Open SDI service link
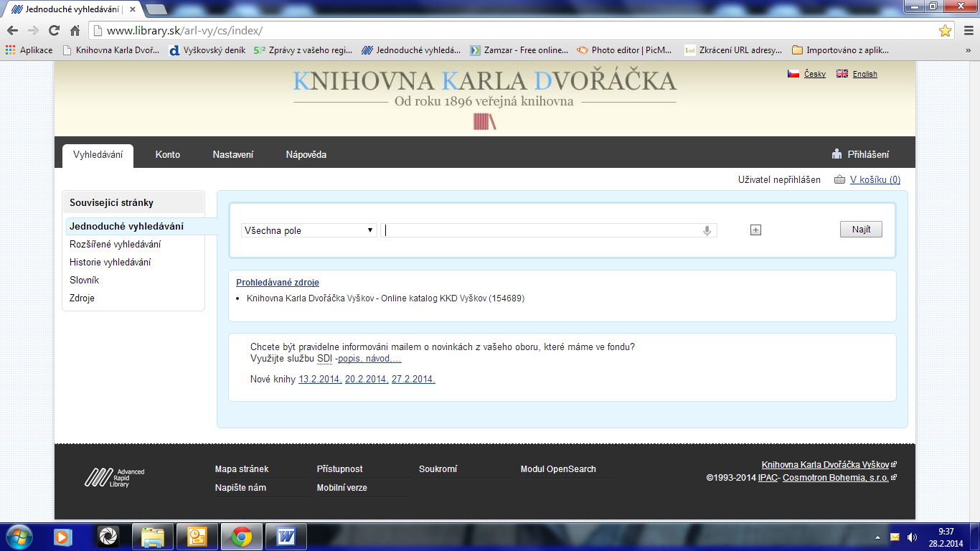The image size is (980, 551). coord(324,359)
